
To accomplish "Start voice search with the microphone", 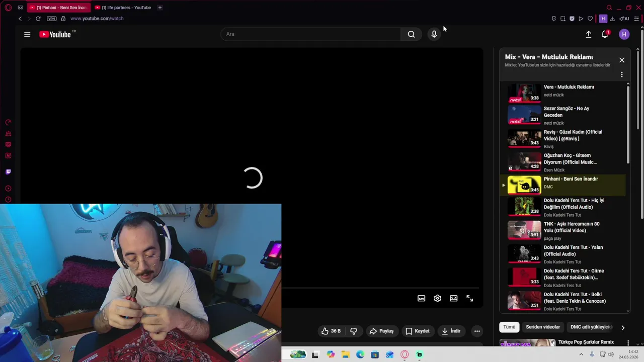I will pyautogui.click(x=434, y=34).
